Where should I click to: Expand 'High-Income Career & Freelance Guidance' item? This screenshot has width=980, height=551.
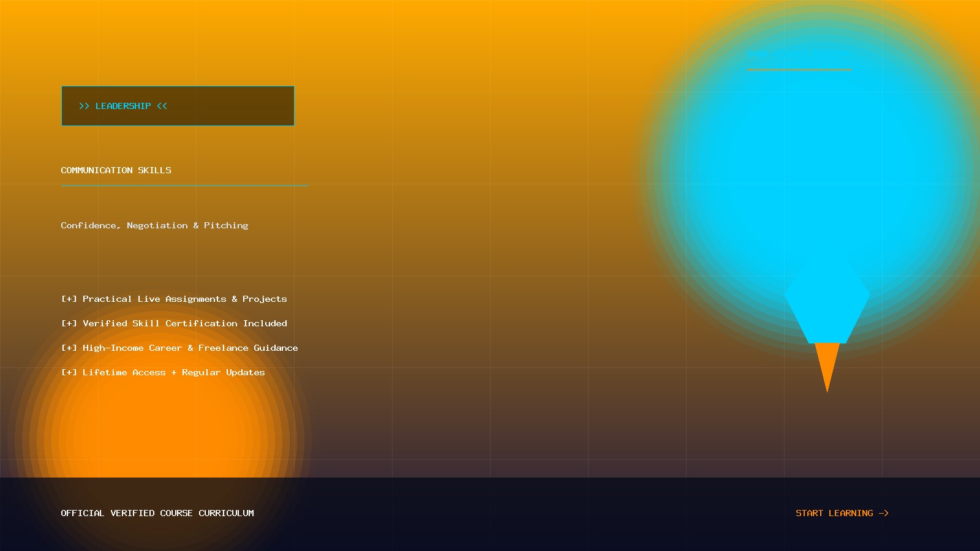179,348
